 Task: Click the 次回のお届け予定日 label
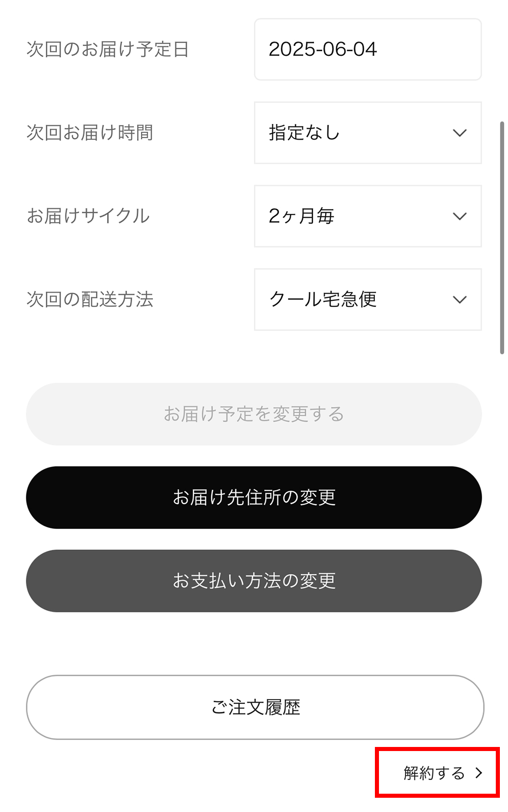coord(108,49)
